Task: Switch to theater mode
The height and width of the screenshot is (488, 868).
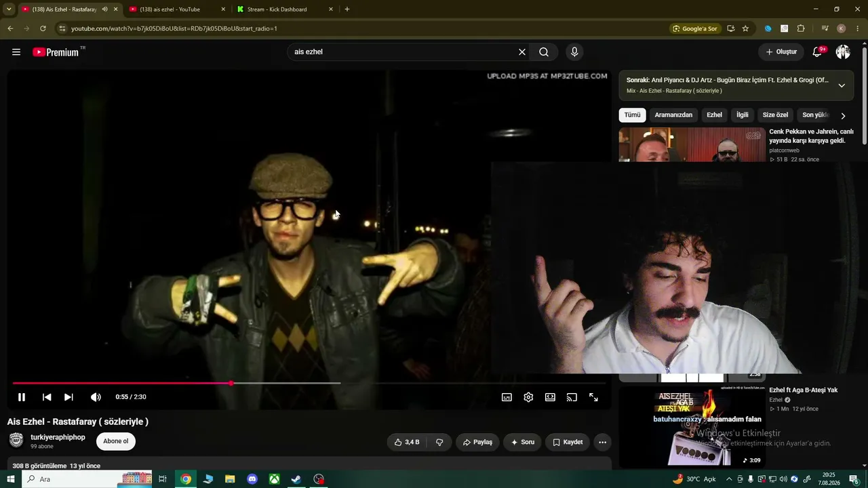Action: pos(550,397)
